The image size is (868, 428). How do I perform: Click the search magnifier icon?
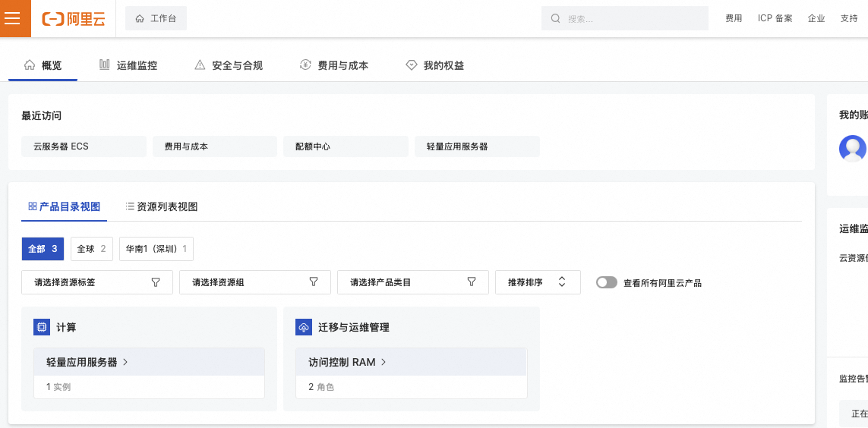(556, 19)
